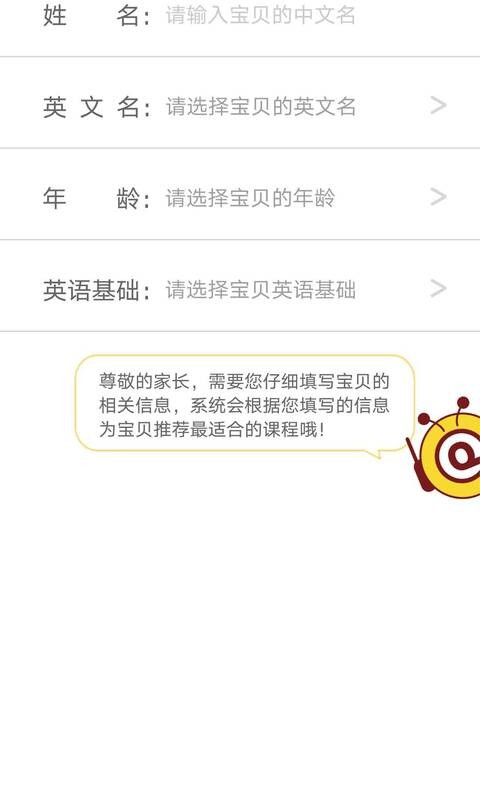
Task: Choose the 请选择宝贝的年龄 placeholder
Action: [x=250, y=198]
